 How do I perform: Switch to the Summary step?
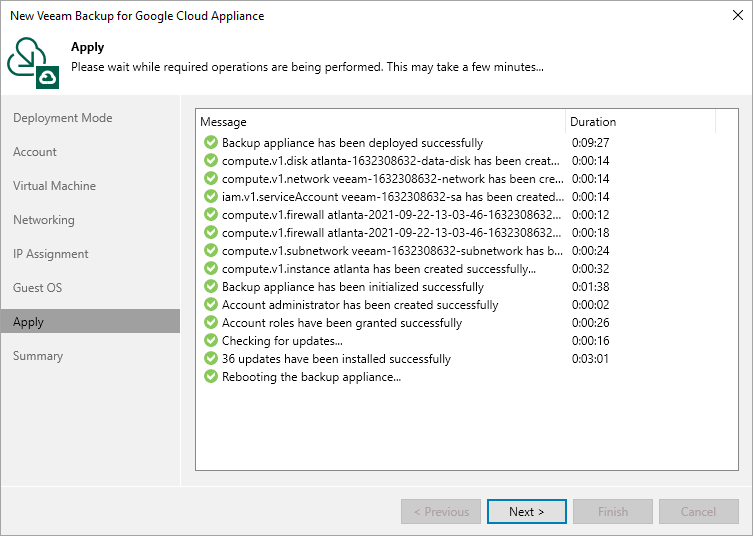click(38, 356)
